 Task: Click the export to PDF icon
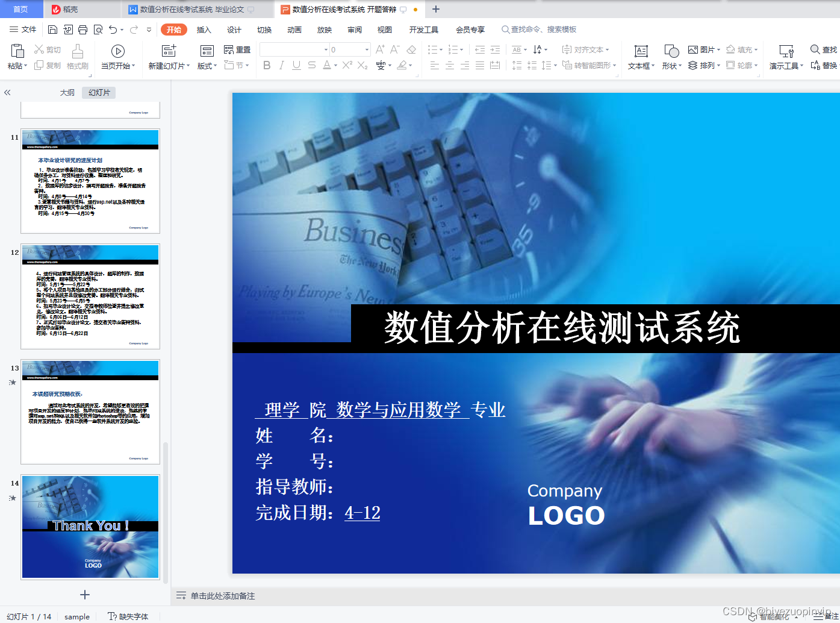click(x=67, y=30)
